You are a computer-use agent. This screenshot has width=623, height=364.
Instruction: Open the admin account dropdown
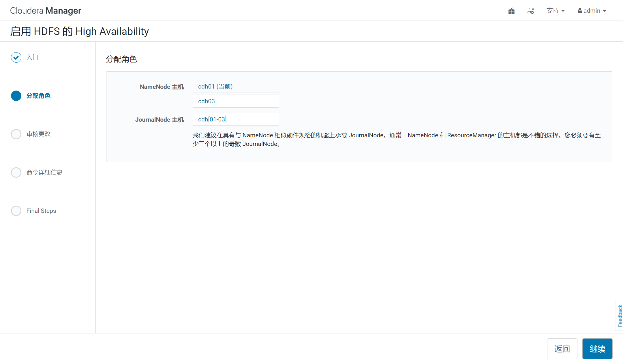pyautogui.click(x=592, y=11)
